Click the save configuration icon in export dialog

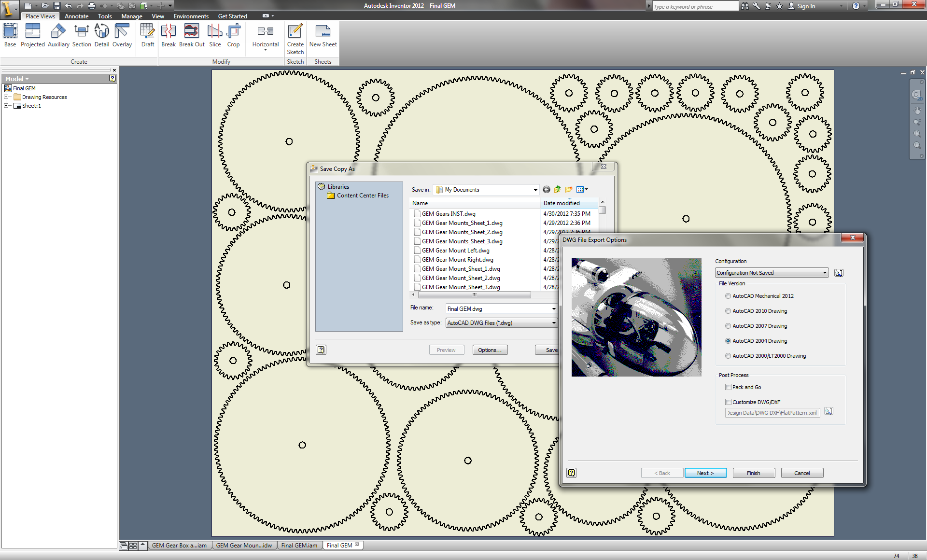pos(839,273)
